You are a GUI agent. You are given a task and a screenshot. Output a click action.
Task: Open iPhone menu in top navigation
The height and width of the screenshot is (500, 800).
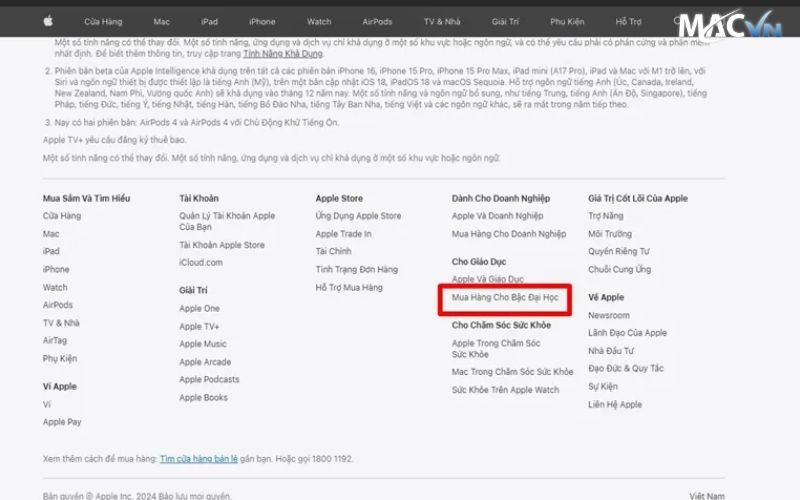pos(262,22)
